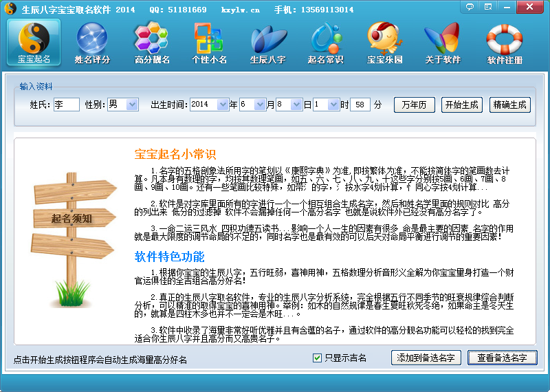Click the status text 点击开始生成按钮程序会自动生成海里高分好名
This screenshot has height=392, width=550.
pyautogui.click(x=100, y=360)
